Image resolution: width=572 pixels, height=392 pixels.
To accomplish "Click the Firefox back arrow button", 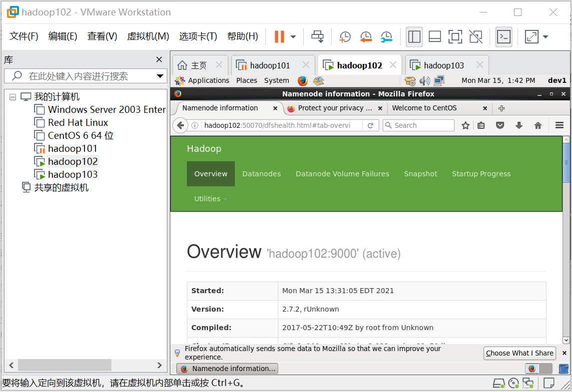I will click(x=180, y=125).
